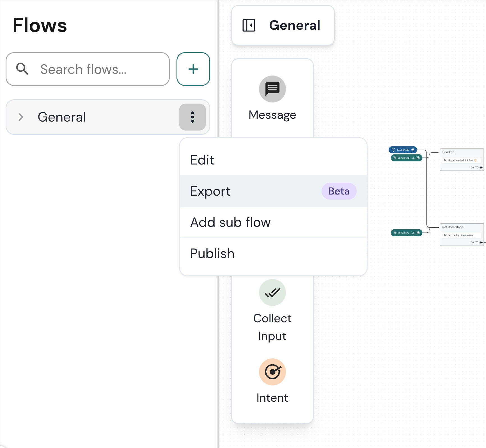
Task: Click the Not Understood GO TO port
Action: [x=481, y=243]
